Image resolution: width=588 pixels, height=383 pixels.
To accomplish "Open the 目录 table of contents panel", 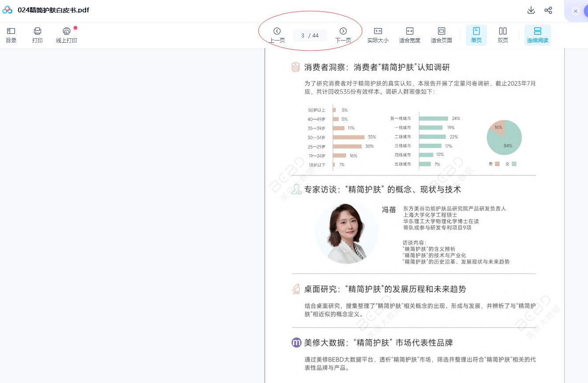I will pos(11,35).
